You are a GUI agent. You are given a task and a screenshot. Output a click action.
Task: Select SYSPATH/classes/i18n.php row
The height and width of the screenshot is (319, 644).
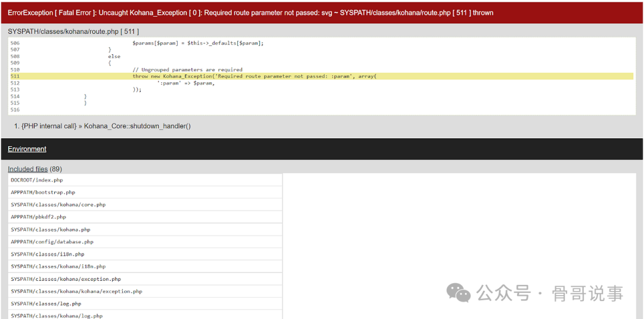click(x=145, y=254)
